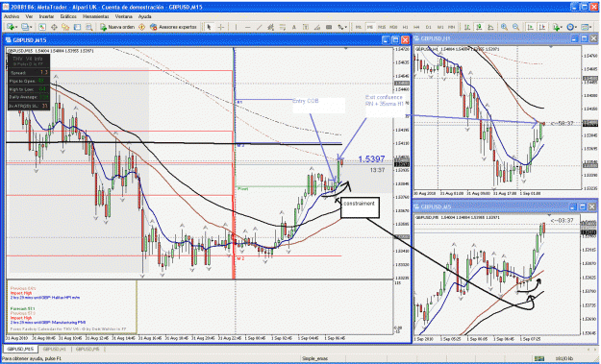Switch to W1 timeframe

[x=440, y=27]
